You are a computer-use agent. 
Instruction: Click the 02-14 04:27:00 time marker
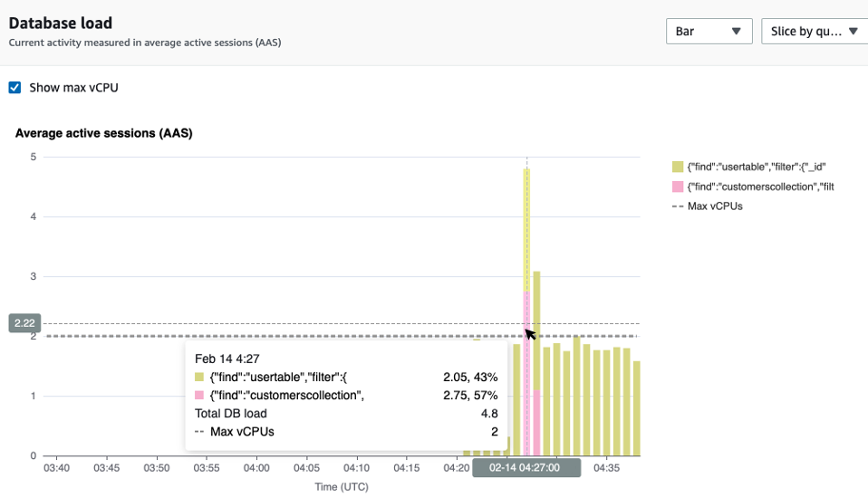click(x=526, y=468)
